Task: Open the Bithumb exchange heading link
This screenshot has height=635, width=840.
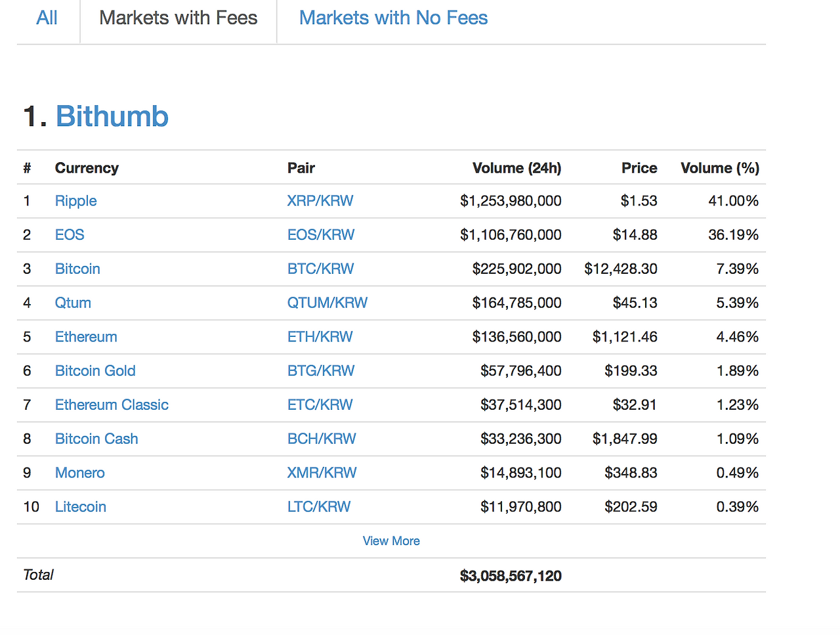Action: coord(112,116)
